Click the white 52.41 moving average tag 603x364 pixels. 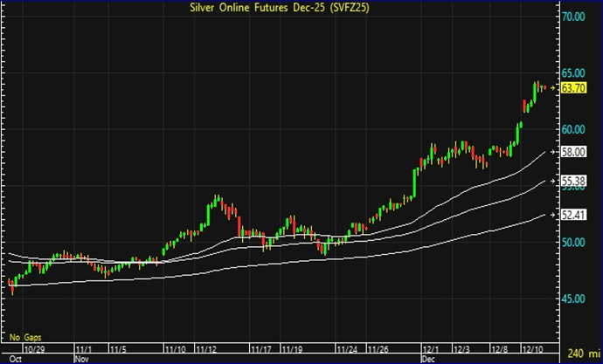(x=573, y=215)
